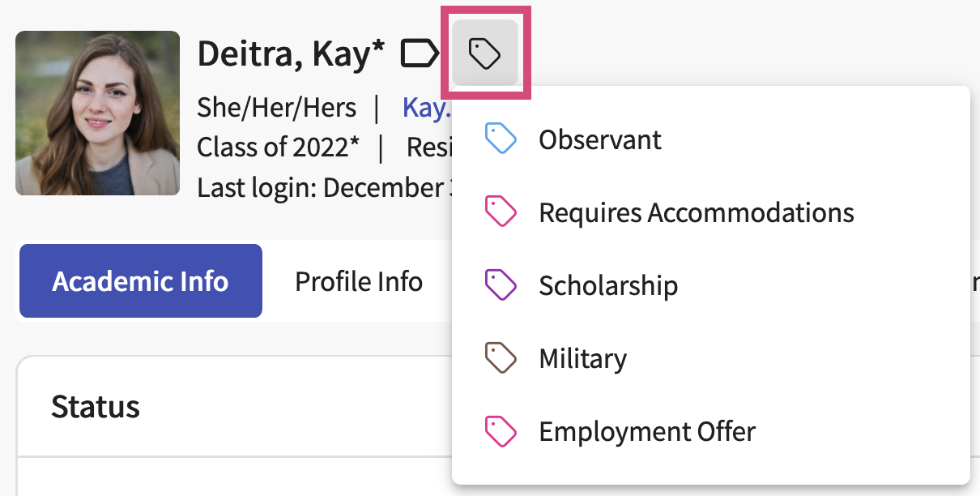This screenshot has width=980, height=496.
Task: Click the Kay. email link
Action: coord(426,107)
